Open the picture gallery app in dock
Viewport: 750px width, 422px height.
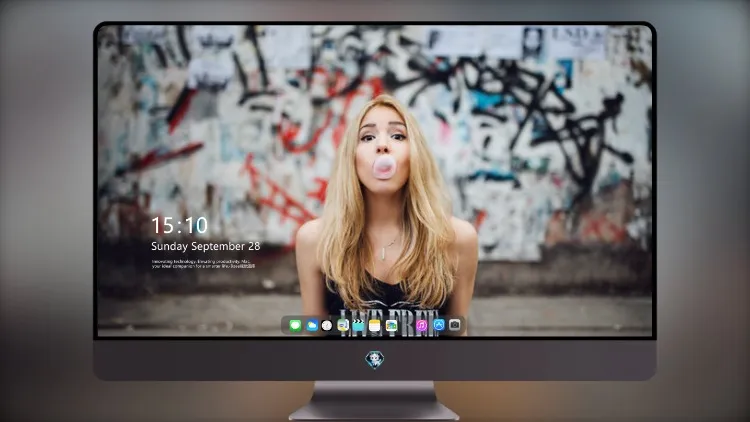391,326
